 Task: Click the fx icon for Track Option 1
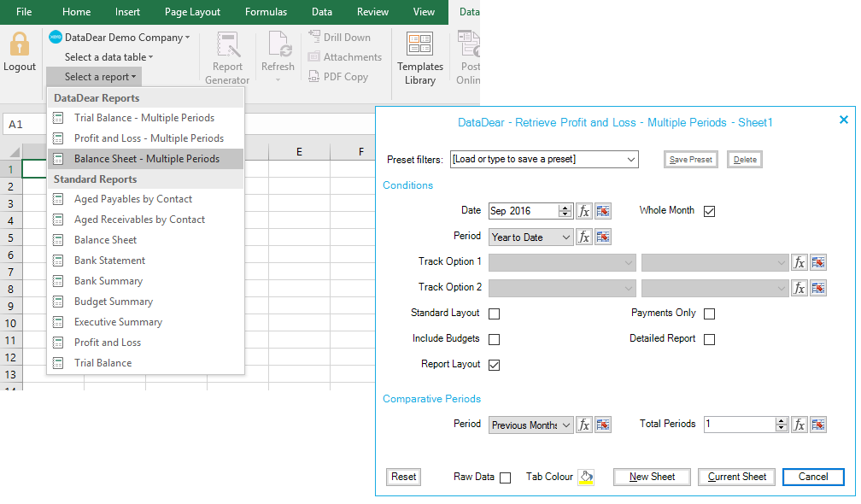(x=799, y=262)
